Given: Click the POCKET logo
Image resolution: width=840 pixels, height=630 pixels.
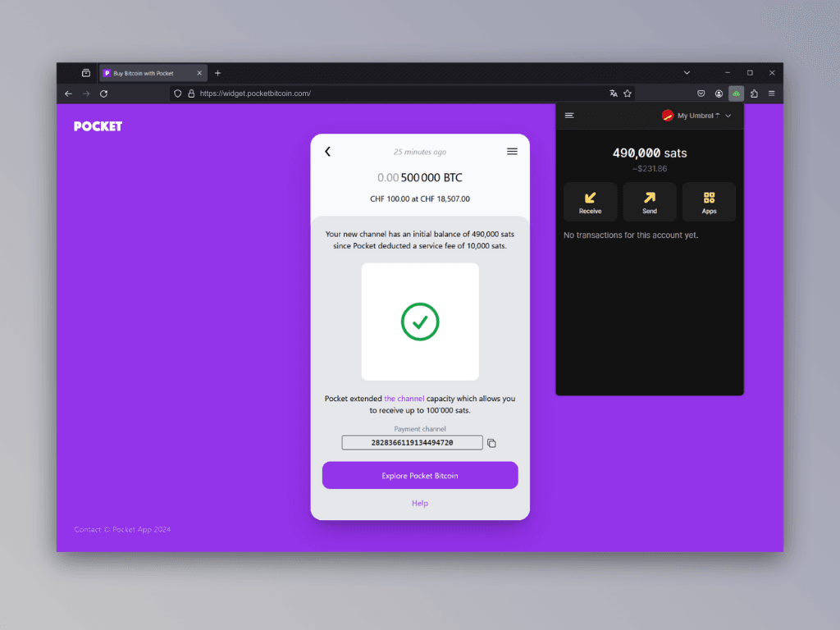Looking at the screenshot, I should (98, 126).
